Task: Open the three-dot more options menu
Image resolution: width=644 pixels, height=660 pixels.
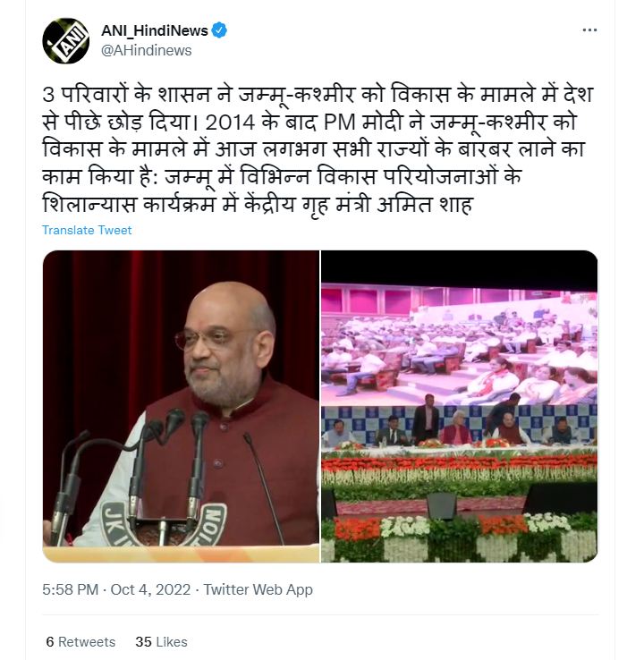Action: (589, 30)
